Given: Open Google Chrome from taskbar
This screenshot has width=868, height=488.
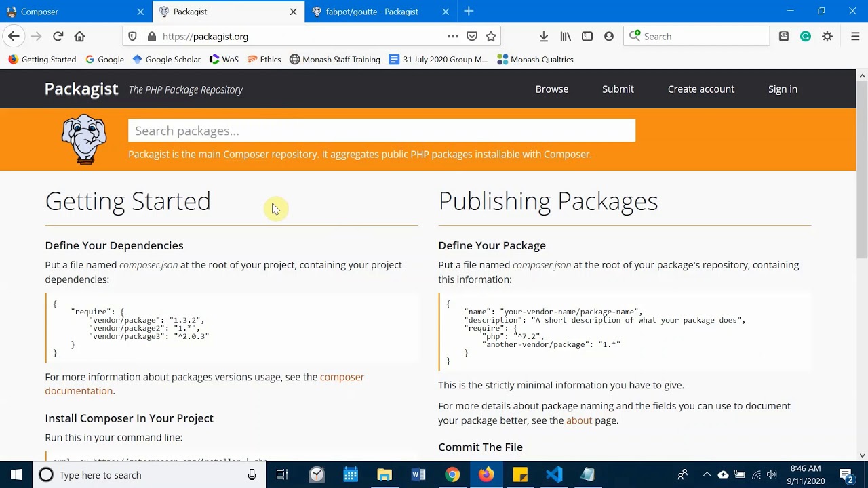Looking at the screenshot, I should pos(452,474).
